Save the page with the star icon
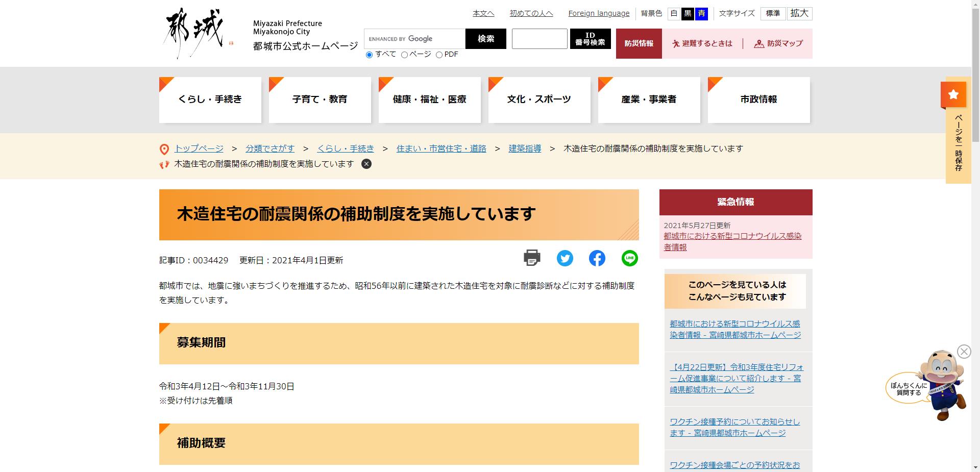980x472 pixels. click(953, 94)
